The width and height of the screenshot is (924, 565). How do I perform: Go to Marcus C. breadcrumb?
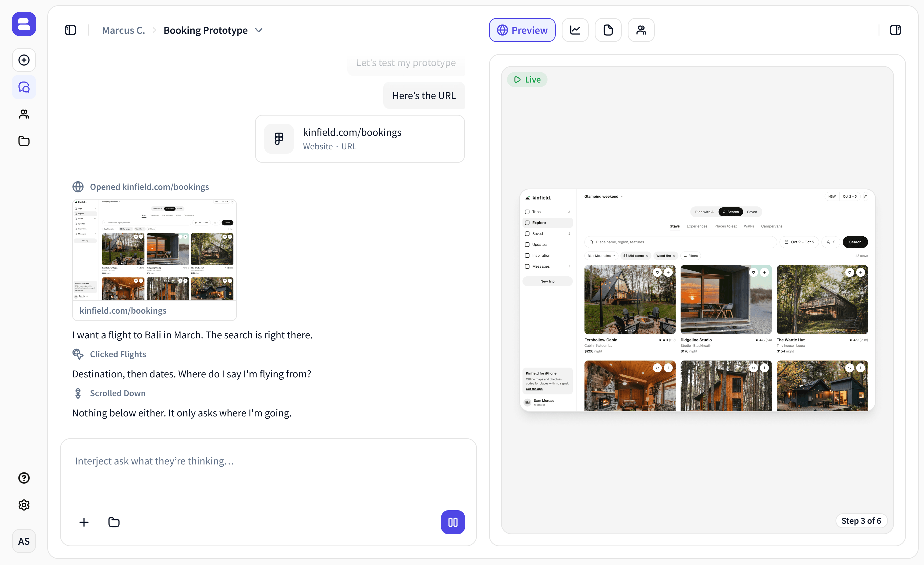(123, 31)
